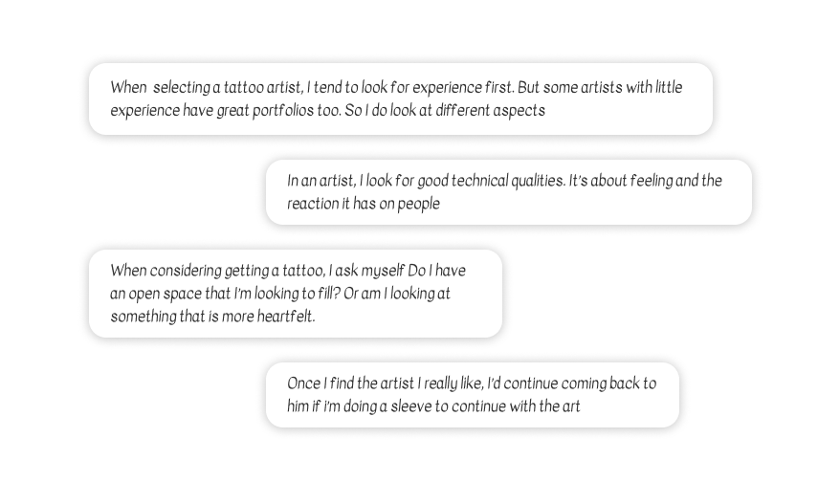Select the quote about good technical qualities

[x=509, y=192]
